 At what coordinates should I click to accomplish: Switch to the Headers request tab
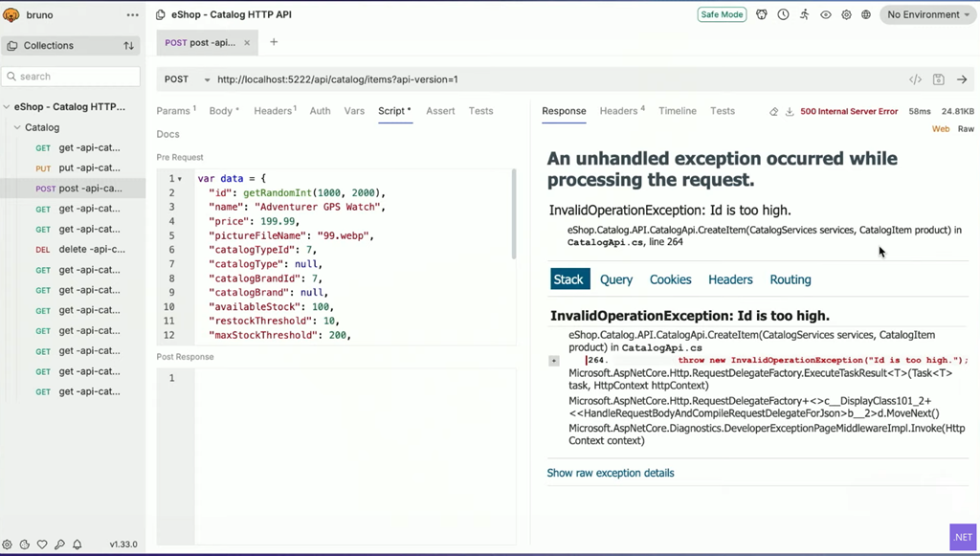274,111
